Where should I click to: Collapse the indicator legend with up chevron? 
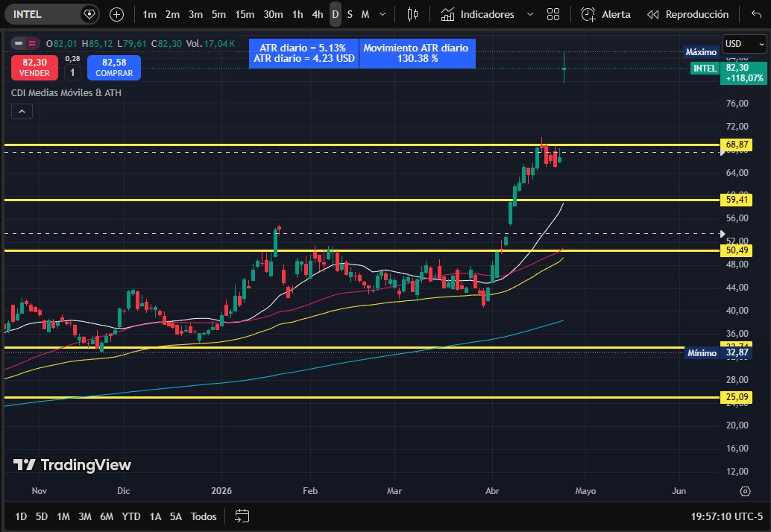coord(22,112)
